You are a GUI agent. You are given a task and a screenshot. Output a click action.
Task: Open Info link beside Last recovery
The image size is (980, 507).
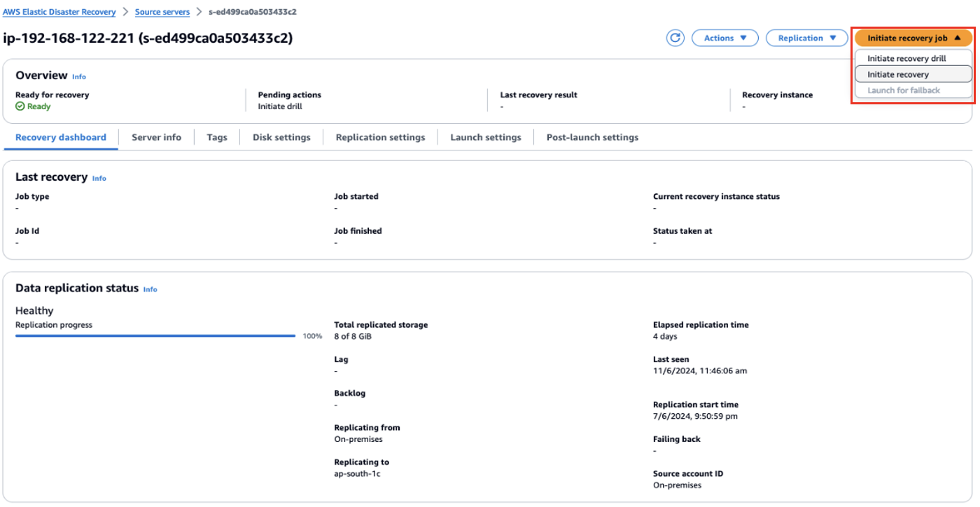[x=99, y=179]
